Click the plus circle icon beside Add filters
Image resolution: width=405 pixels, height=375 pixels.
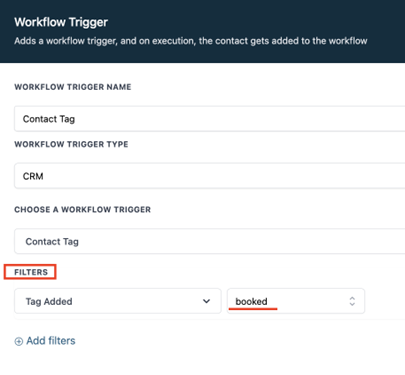[x=19, y=341]
